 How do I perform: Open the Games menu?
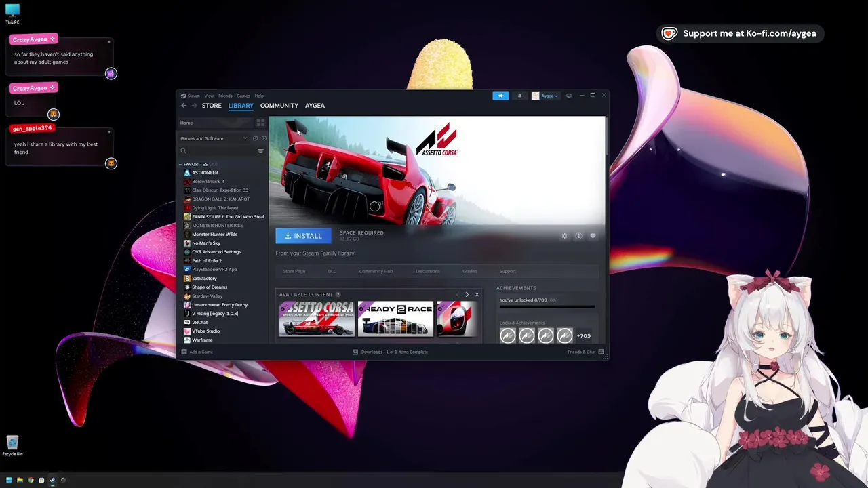(x=243, y=96)
